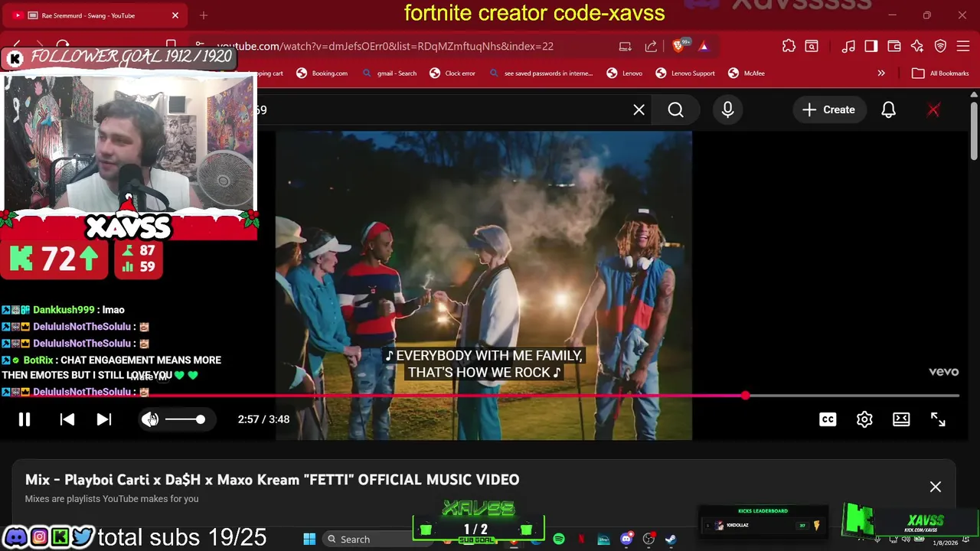This screenshot has width=980, height=551.
Task: Select the Rae Sremmurd - Swang browser tab
Action: pos(93,15)
